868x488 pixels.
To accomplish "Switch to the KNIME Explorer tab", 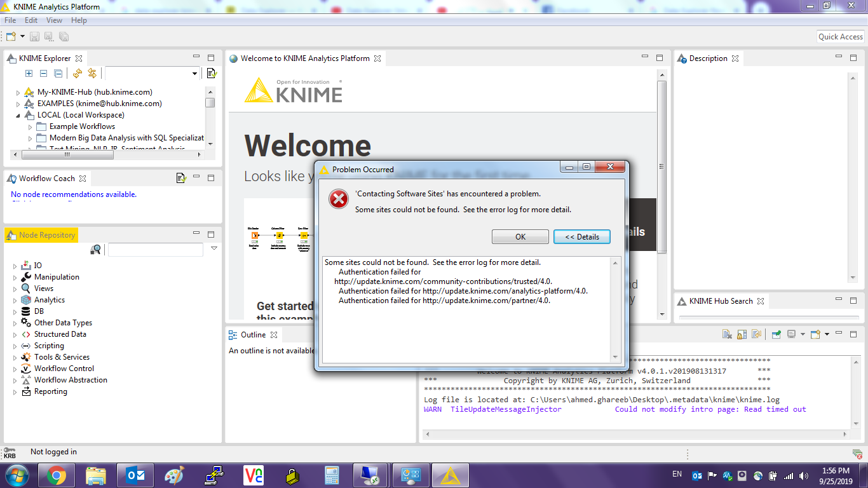I will tap(44, 58).
